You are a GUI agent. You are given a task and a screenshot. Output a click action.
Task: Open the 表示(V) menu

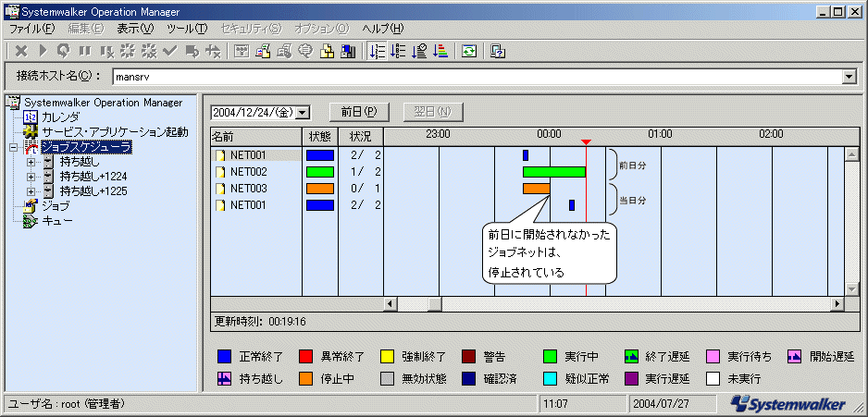[x=135, y=29]
